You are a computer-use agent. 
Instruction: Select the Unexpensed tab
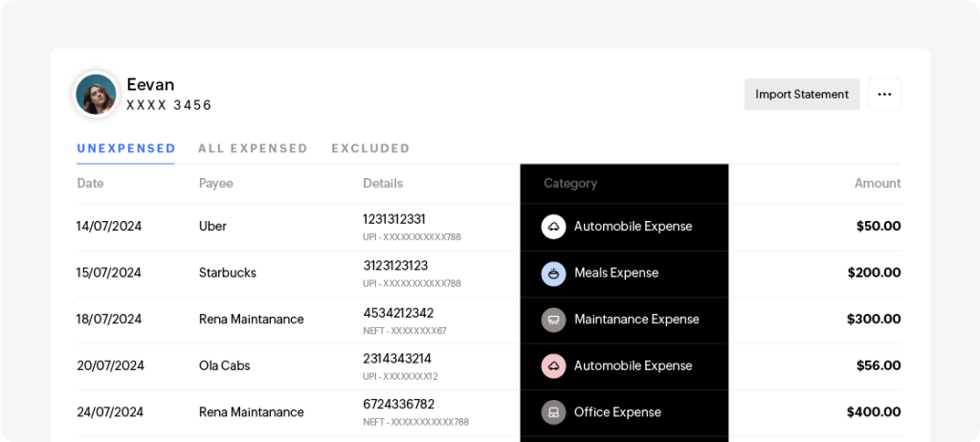pos(126,148)
